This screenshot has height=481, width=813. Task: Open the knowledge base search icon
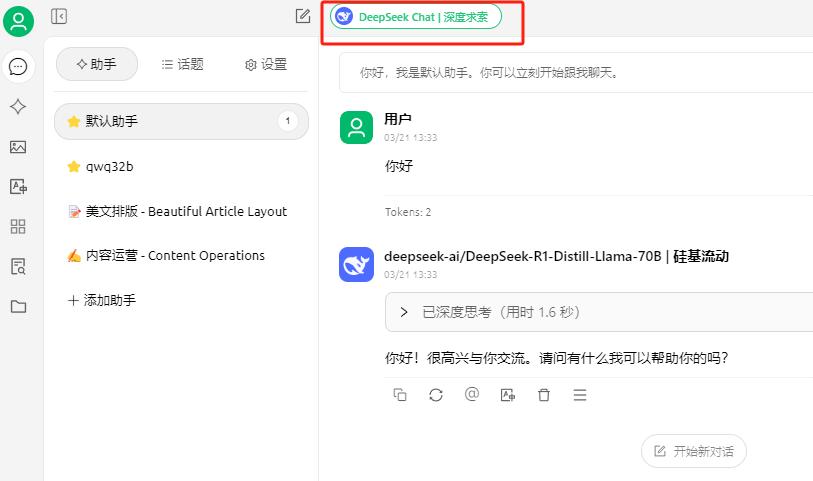coord(18,266)
